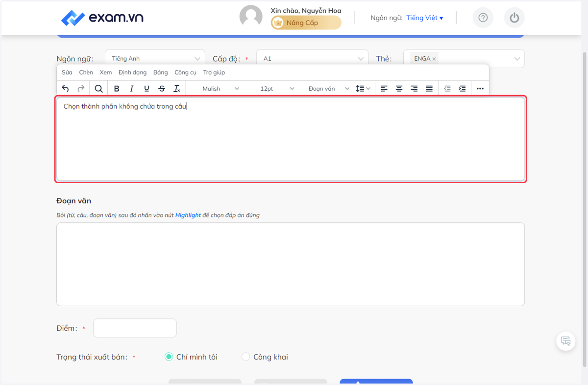Open the Mulish font family dropdown
This screenshot has width=588, height=385.
(221, 89)
